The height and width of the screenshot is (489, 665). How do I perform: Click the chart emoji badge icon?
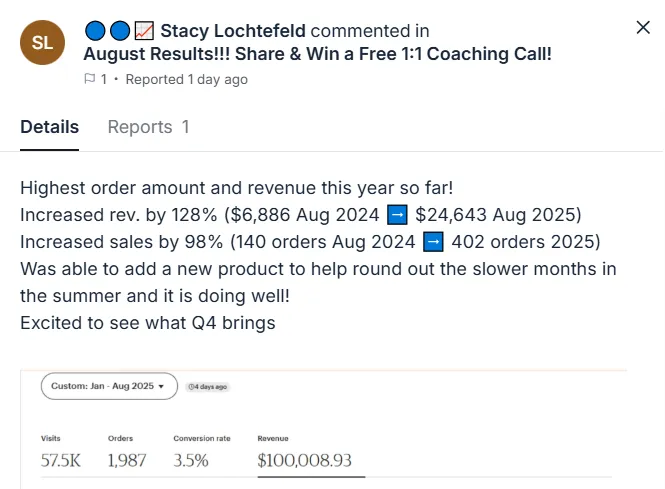[x=144, y=31]
